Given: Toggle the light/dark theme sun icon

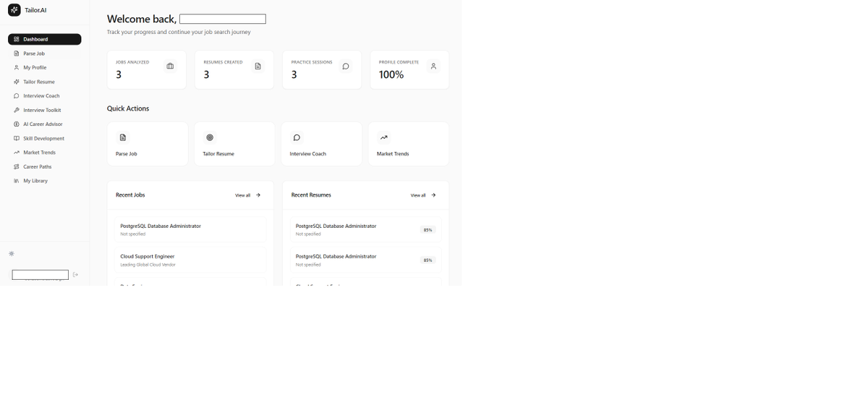Looking at the screenshot, I should (x=12, y=254).
